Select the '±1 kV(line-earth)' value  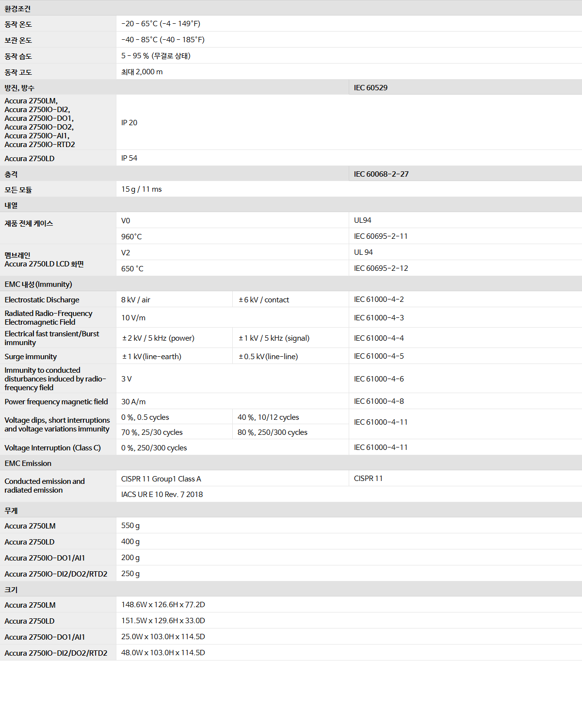point(152,357)
